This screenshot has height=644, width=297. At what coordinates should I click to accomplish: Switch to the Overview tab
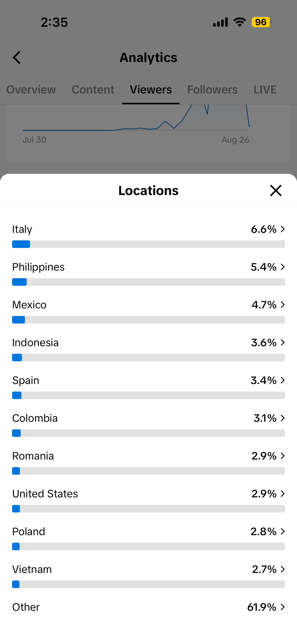31,90
